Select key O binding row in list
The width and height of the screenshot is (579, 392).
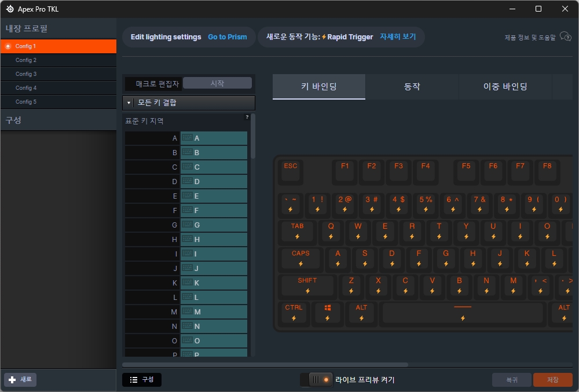tap(186, 340)
